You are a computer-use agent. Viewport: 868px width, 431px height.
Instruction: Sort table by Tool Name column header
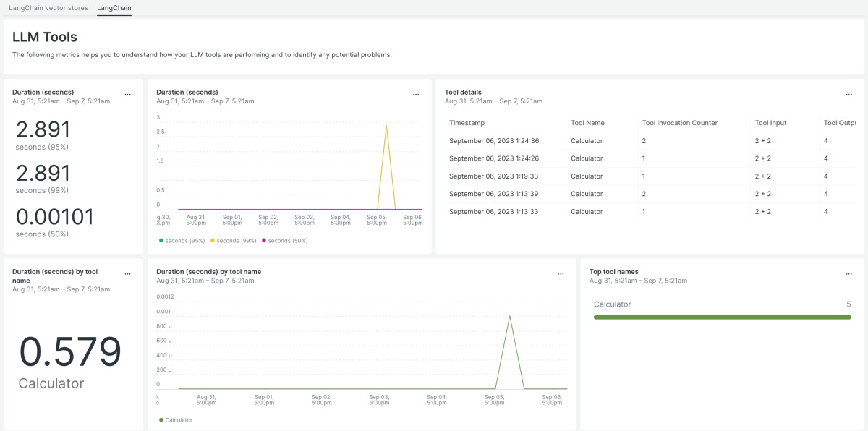587,123
